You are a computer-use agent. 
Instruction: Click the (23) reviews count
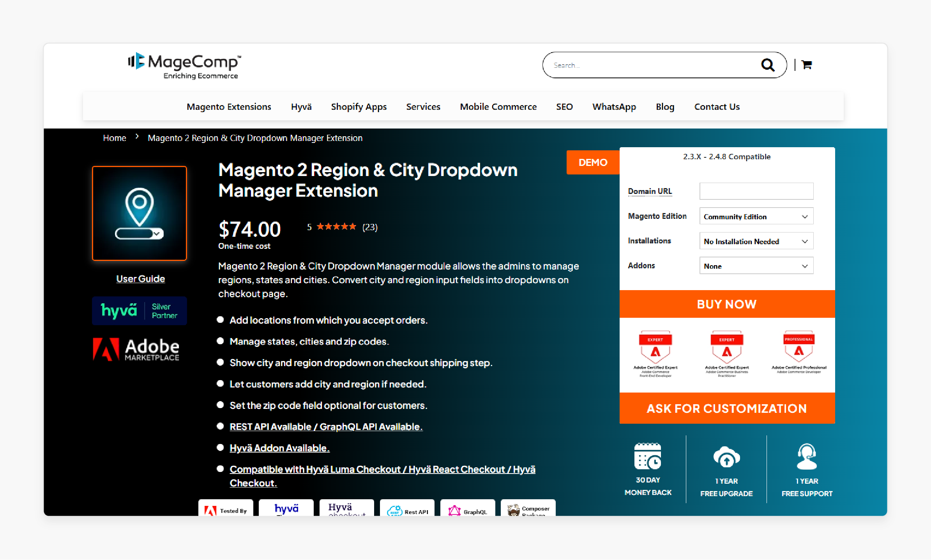click(x=370, y=227)
